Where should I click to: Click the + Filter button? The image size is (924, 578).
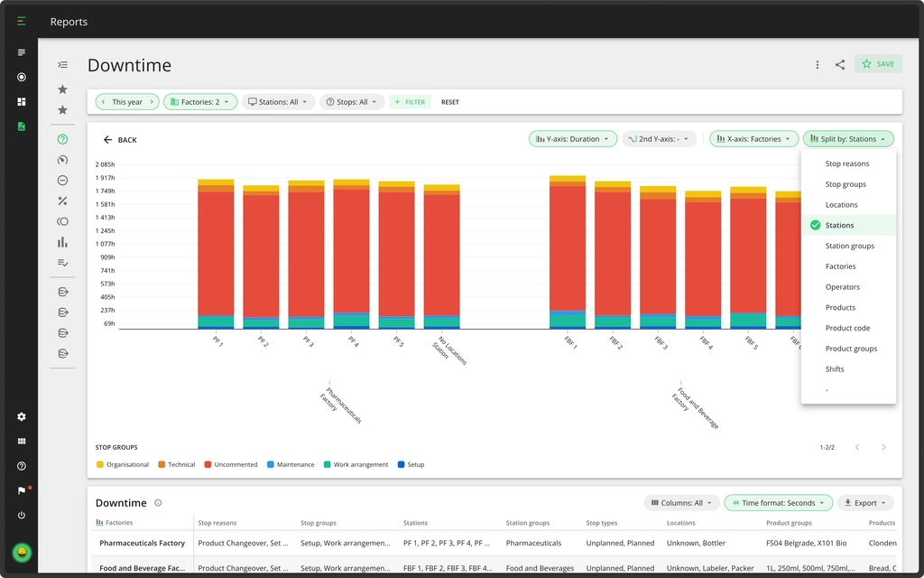[410, 102]
